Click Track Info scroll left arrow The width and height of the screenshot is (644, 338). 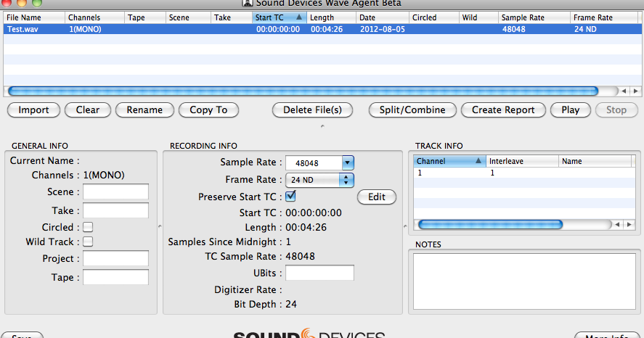[x=617, y=224]
